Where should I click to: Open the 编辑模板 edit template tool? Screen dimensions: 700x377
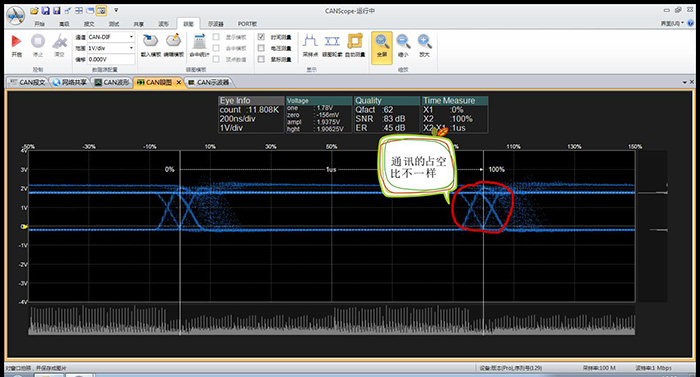(x=174, y=41)
